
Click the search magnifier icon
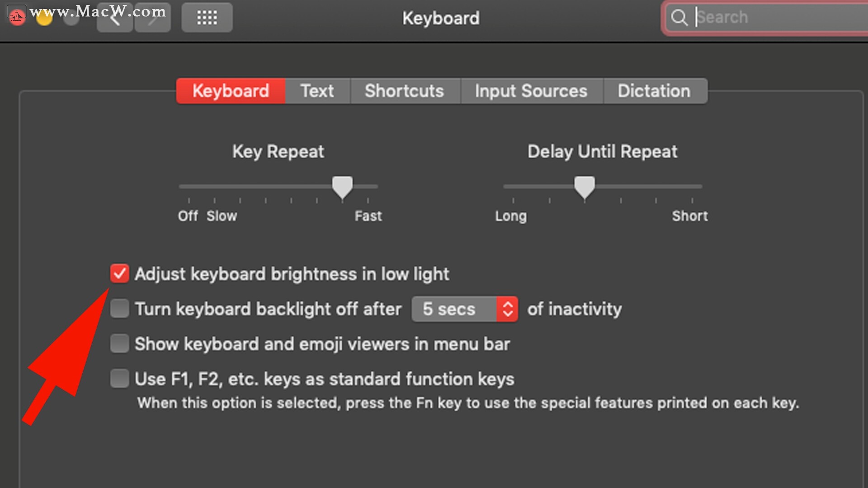click(x=679, y=18)
